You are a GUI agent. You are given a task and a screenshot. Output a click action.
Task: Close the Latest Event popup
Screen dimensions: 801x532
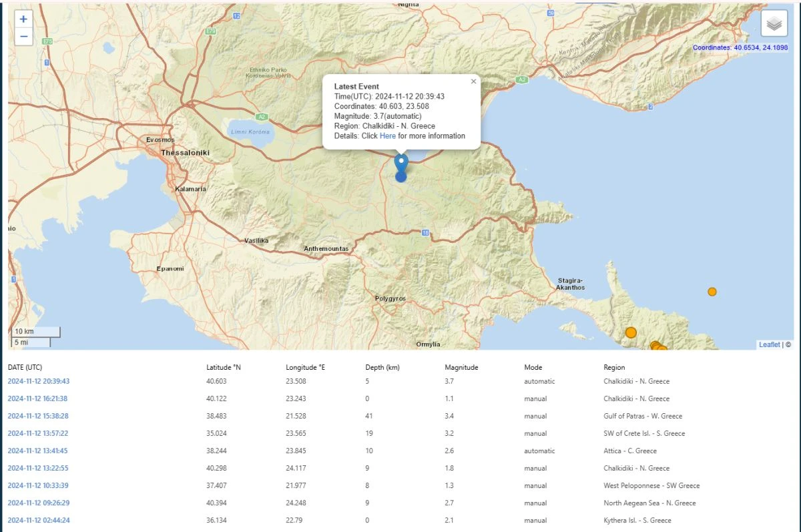(x=473, y=81)
